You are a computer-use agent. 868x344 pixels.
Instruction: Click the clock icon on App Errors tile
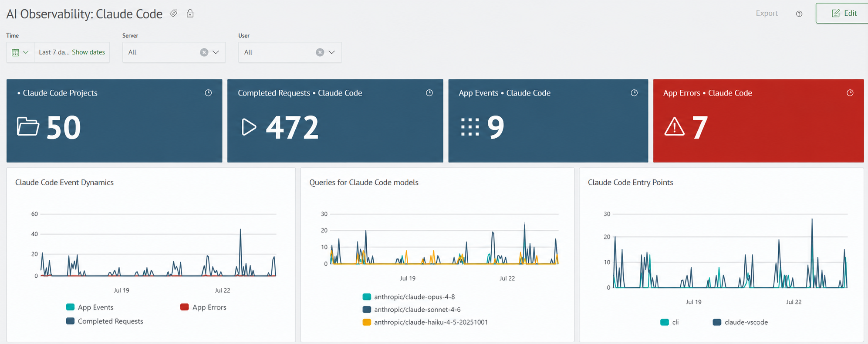pos(850,93)
